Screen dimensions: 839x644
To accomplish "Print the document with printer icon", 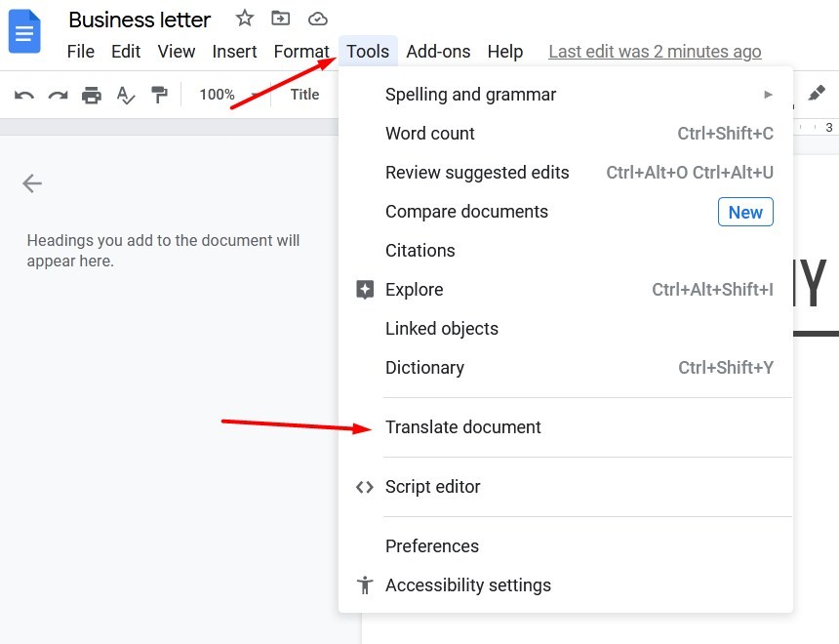I will click(92, 95).
